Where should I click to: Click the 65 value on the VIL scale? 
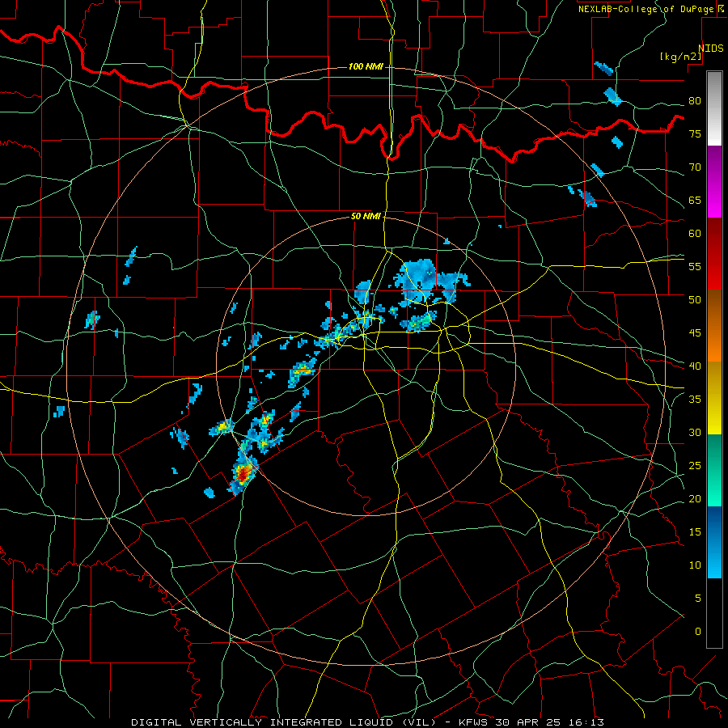[x=695, y=201]
